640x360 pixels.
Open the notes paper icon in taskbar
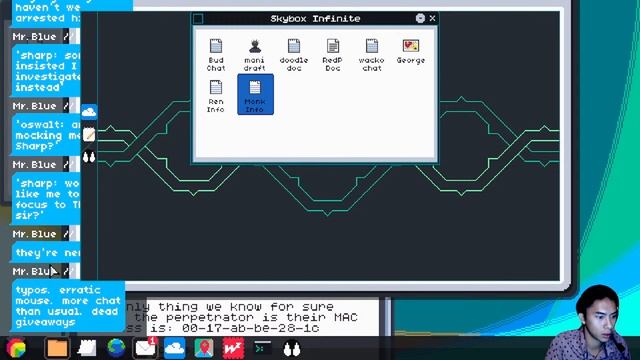tap(87, 348)
